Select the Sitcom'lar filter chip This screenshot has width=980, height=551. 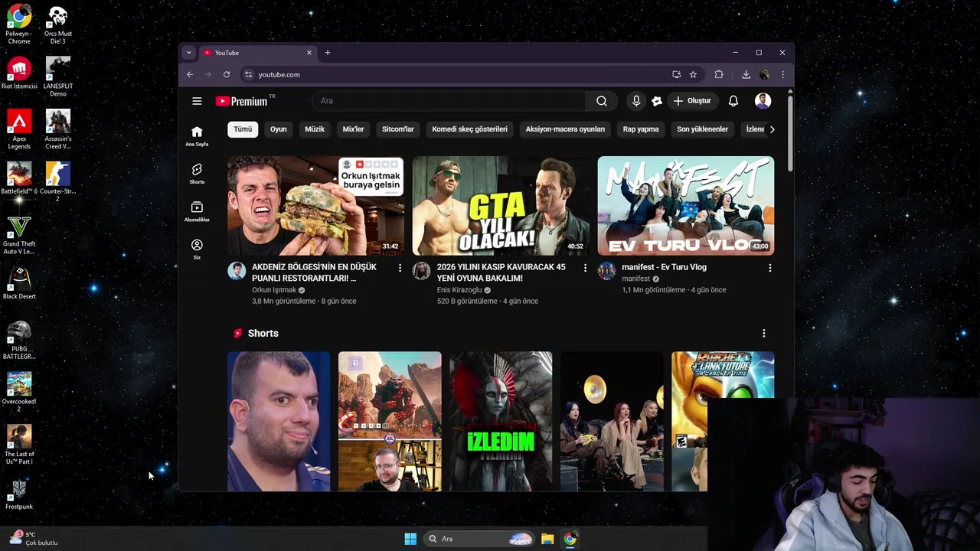[398, 129]
